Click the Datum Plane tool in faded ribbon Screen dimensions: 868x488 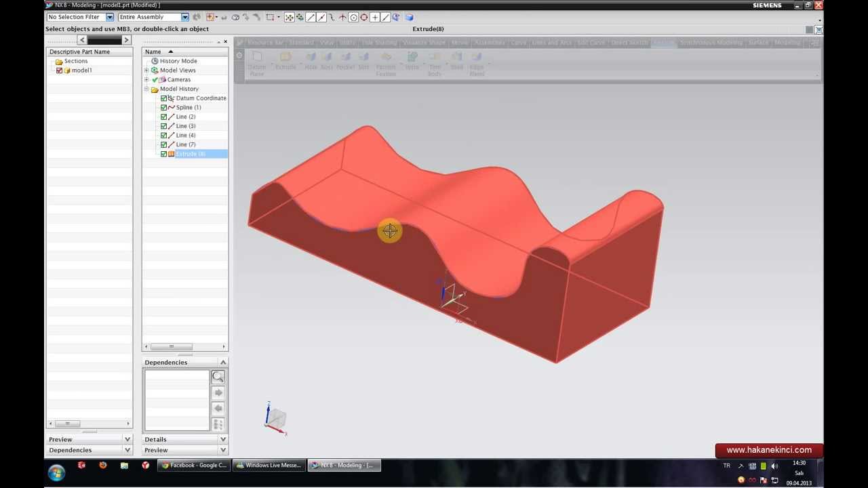point(257,63)
